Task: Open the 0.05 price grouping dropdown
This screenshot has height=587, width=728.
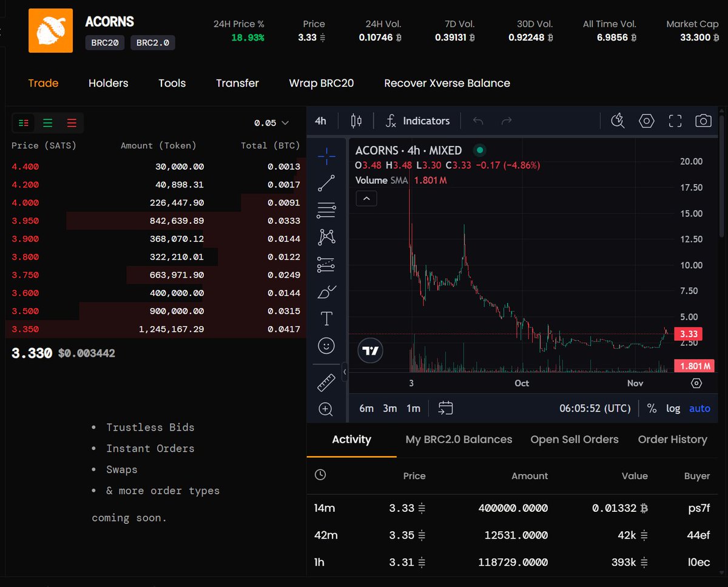Action: click(271, 123)
